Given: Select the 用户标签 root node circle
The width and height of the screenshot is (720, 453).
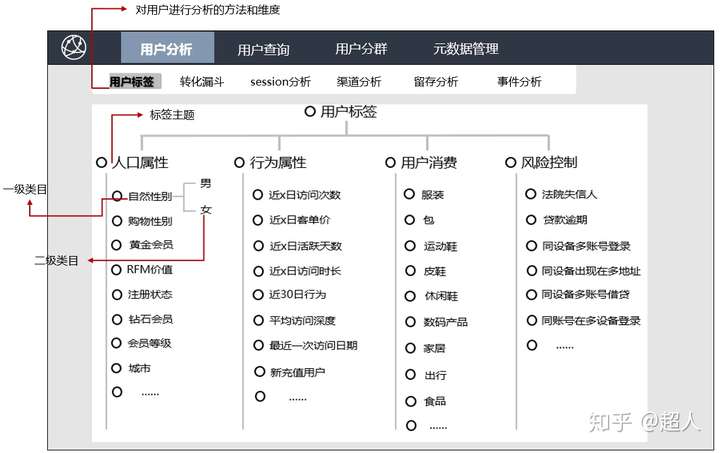Looking at the screenshot, I should point(310,111).
